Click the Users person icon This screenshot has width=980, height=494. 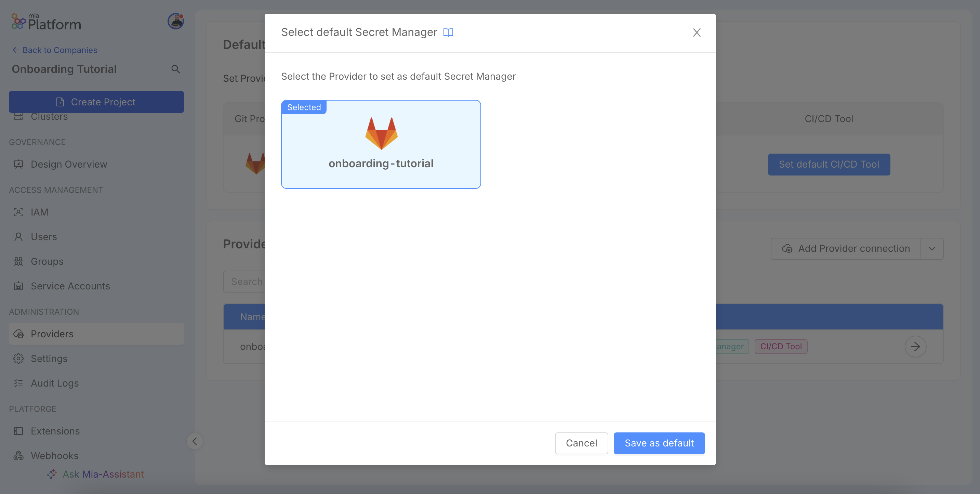(x=18, y=237)
